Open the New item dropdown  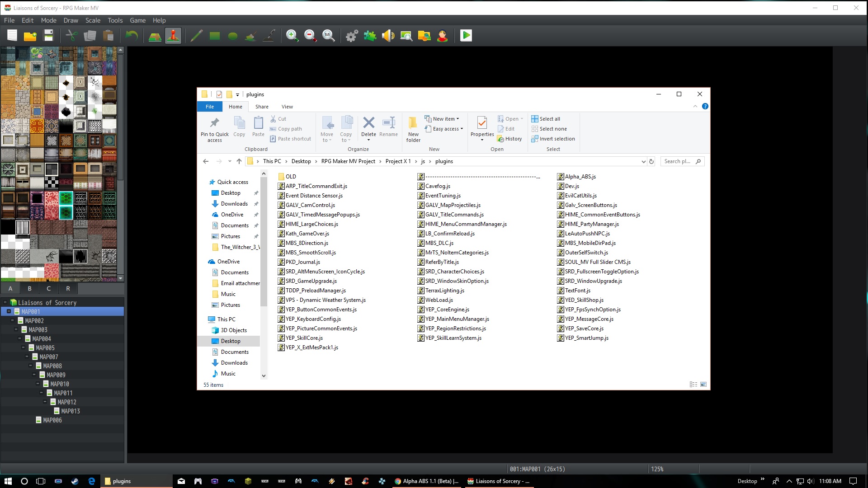click(442, 119)
